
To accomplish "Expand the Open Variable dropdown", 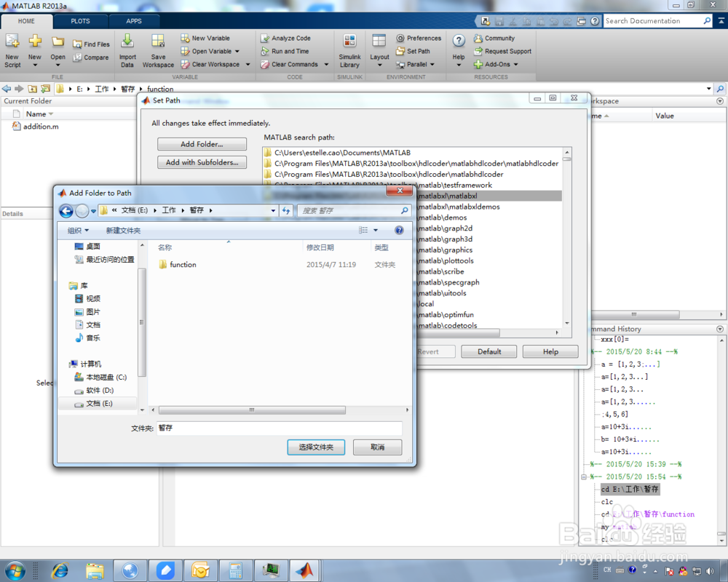I will [x=237, y=52].
